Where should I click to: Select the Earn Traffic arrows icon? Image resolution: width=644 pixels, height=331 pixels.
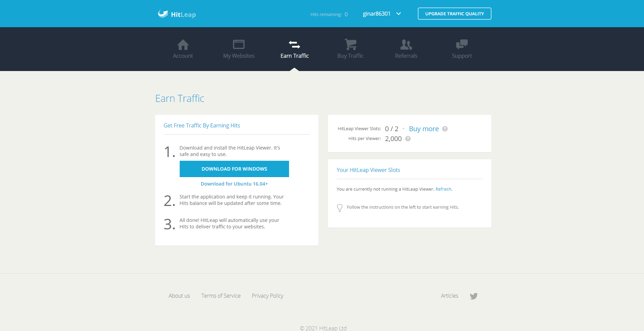(x=294, y=45)
